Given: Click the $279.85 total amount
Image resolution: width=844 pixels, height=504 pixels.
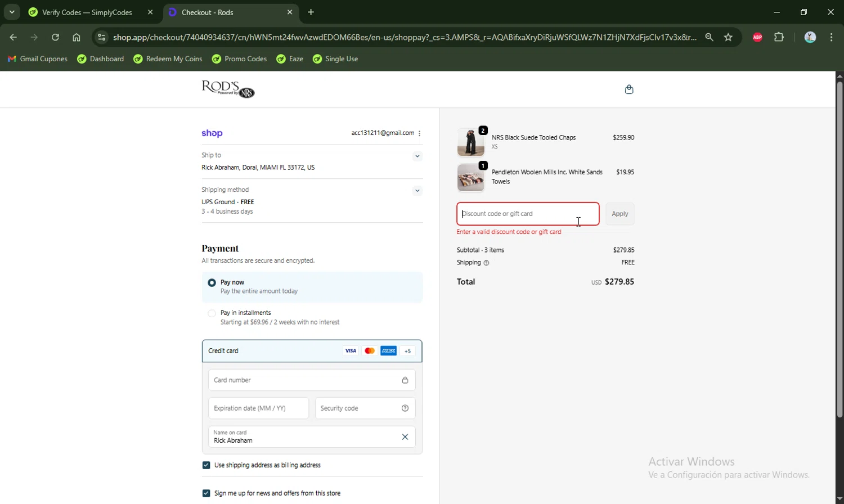Looking at the screenshot, I should point(619,282).
